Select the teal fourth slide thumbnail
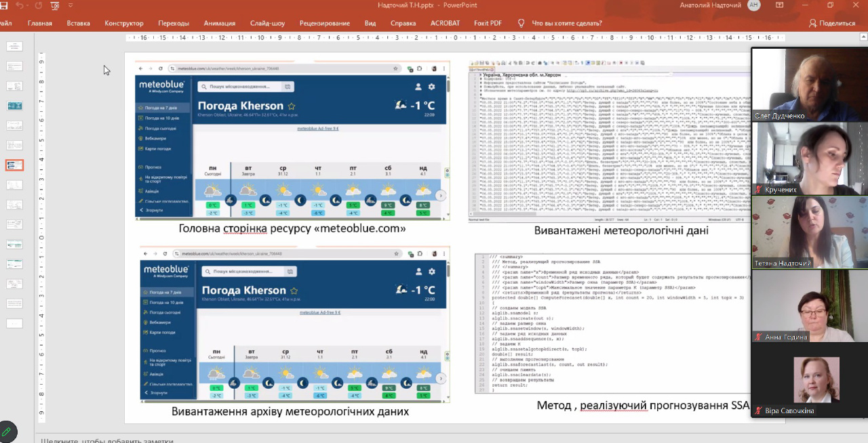 pyautogui.click(x=15, y=106)
